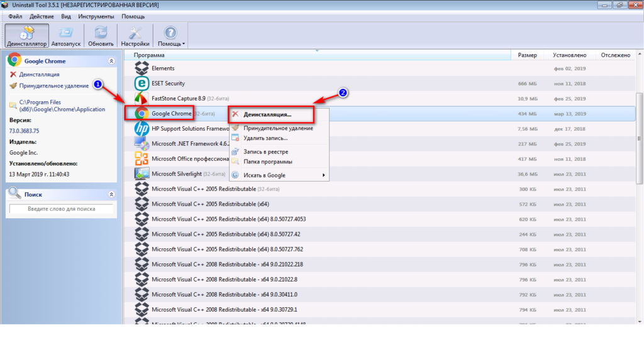Image resolution: width=644 pixels, height=362 pixels.
Task: Open the Действие menu
Action: point(42,16)
